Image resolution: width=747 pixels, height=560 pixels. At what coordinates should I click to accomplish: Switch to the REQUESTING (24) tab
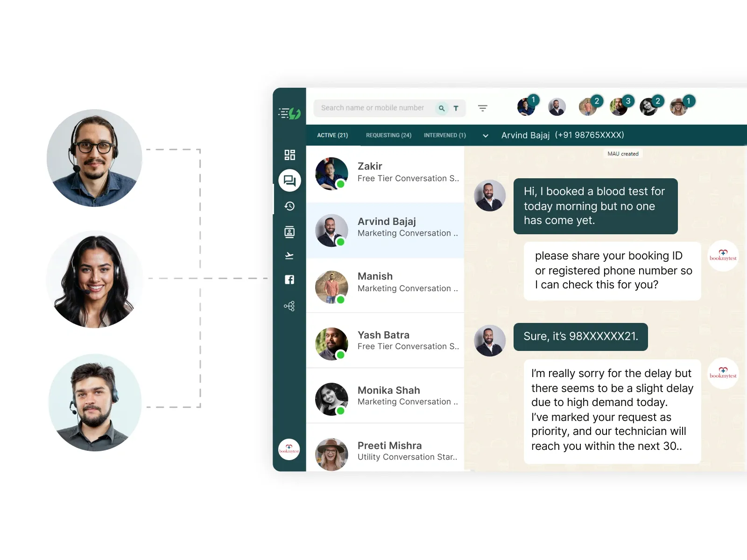click(x=388, y=135)
